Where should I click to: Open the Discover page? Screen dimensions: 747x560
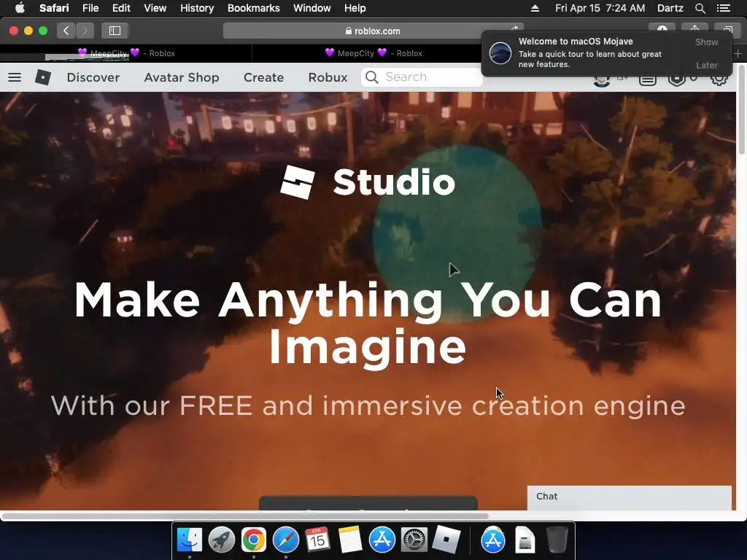93,77
